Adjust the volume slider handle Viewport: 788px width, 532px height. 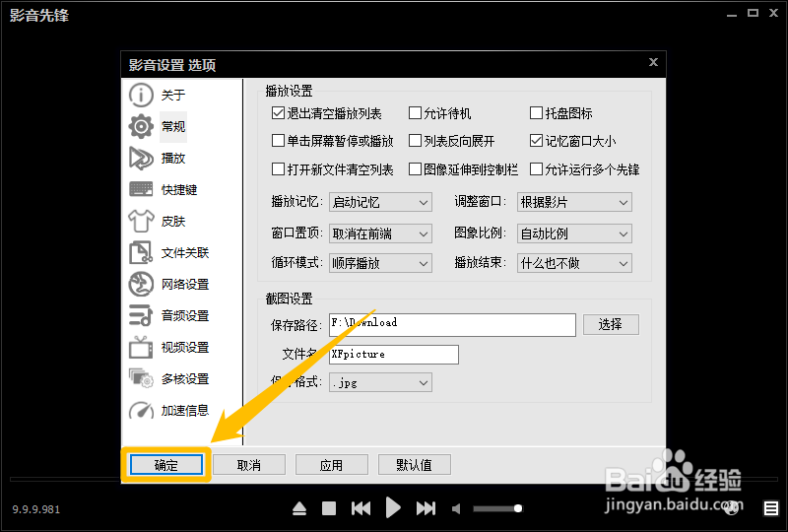point(518,508)
